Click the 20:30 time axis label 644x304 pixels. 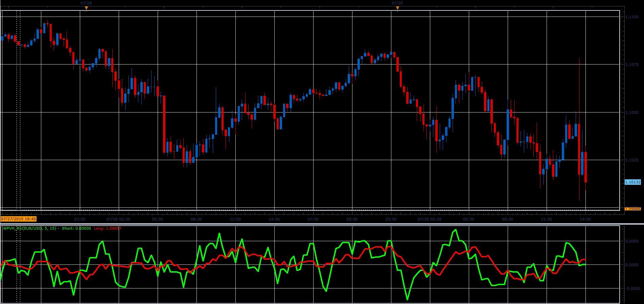352,219
